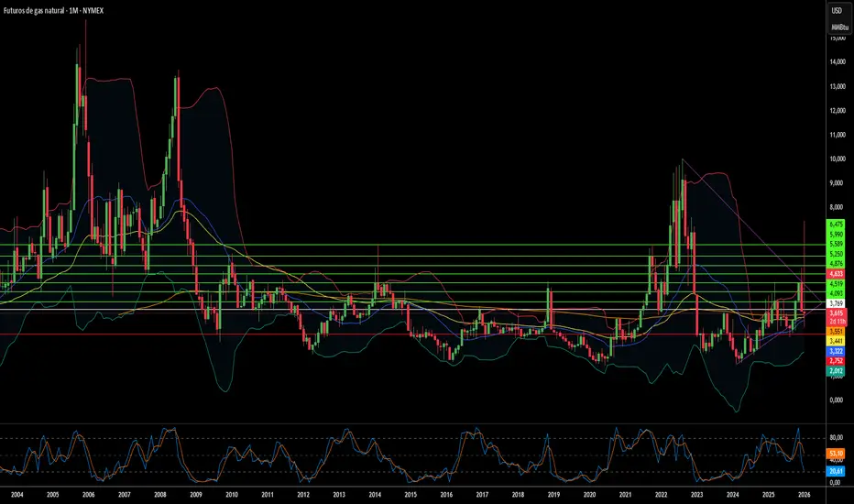
Task: Click the 14,000 level on price axis
Action: [x=836, y=62]
